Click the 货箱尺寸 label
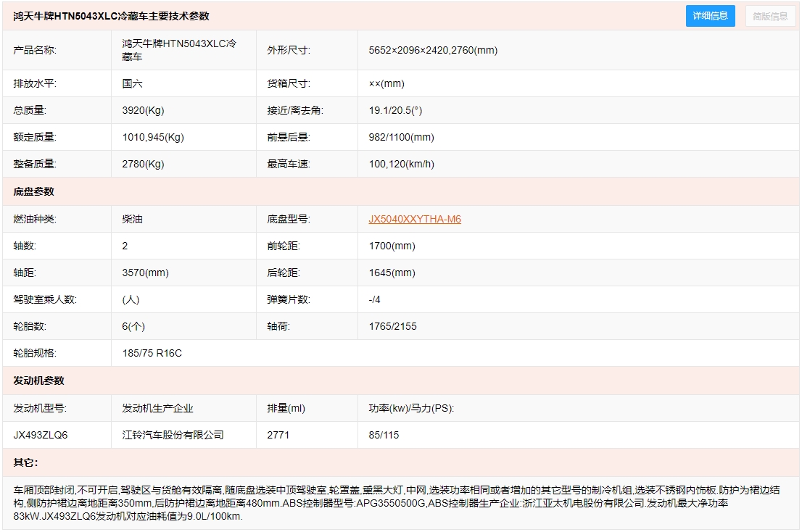Screen dimensions: 802x532 click(289, 83)
